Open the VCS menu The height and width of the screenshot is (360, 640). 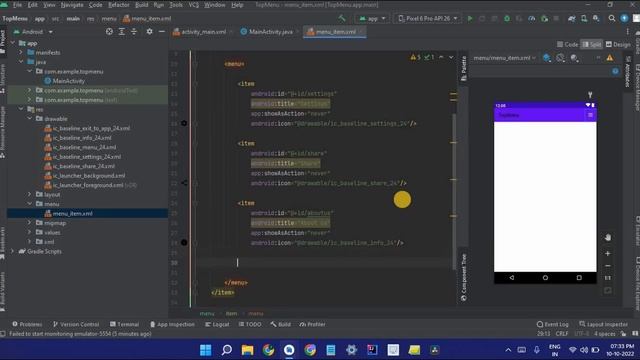coord(193,5)
